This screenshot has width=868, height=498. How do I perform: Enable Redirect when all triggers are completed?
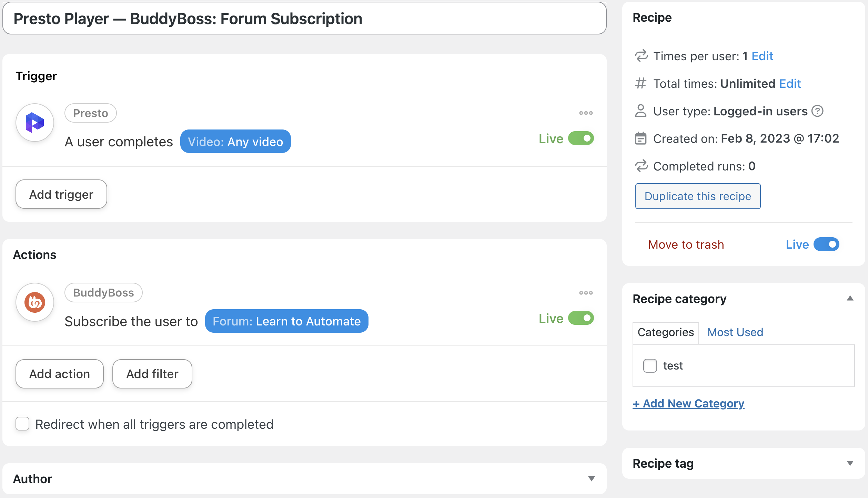pyautogui.click(x=22, y=424)
